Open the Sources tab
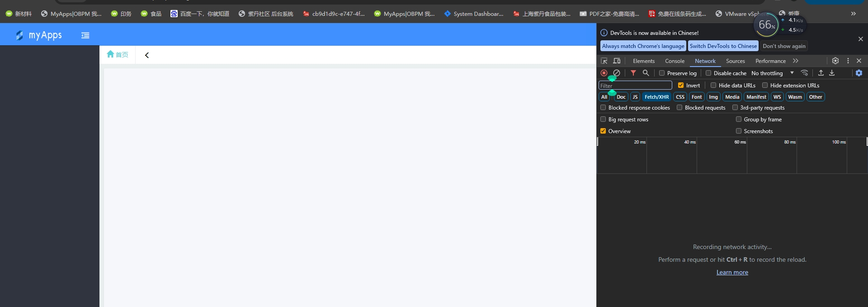This screenshot has width=868, height=307. pyautogui.click(x=736, y=61)
